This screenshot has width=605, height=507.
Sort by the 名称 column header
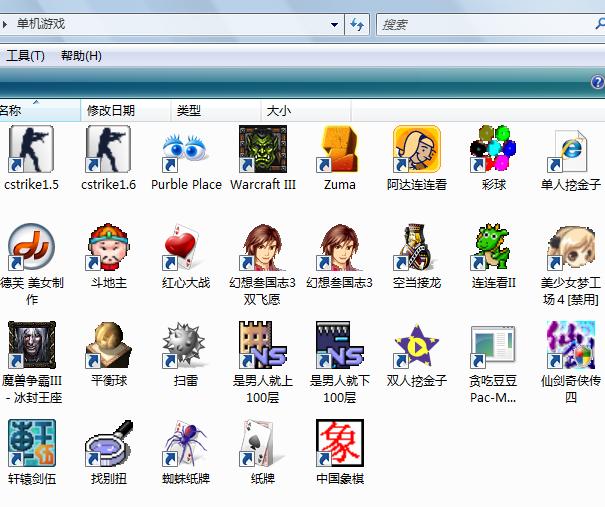40,111
